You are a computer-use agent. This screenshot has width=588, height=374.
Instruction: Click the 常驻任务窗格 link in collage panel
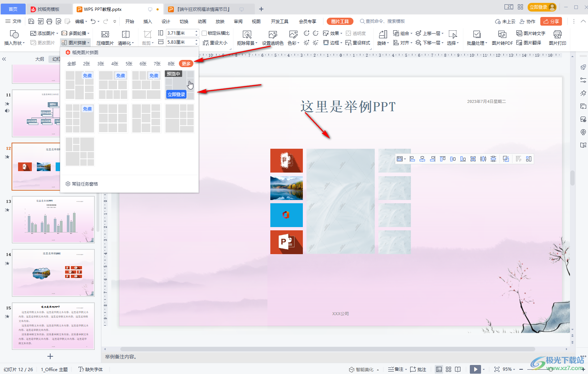point(82,184)
